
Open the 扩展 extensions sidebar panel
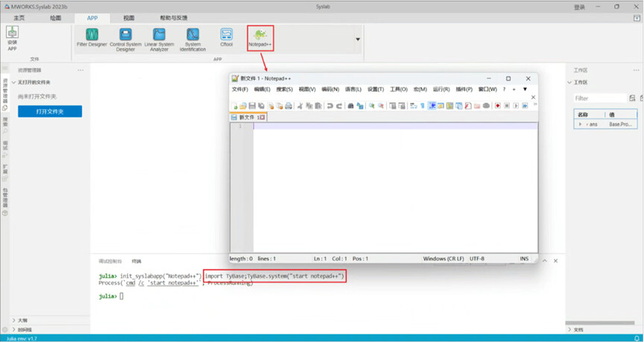click(x=5, y=174)
